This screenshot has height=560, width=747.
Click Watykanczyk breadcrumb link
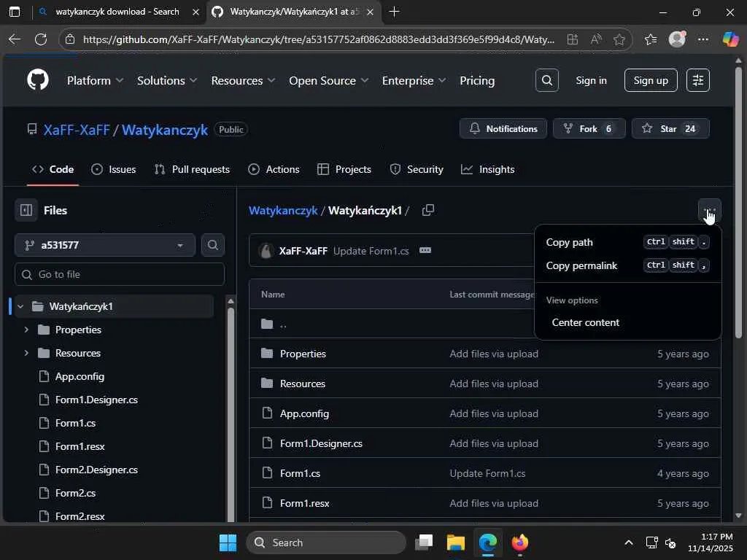(x=283, y=211)
